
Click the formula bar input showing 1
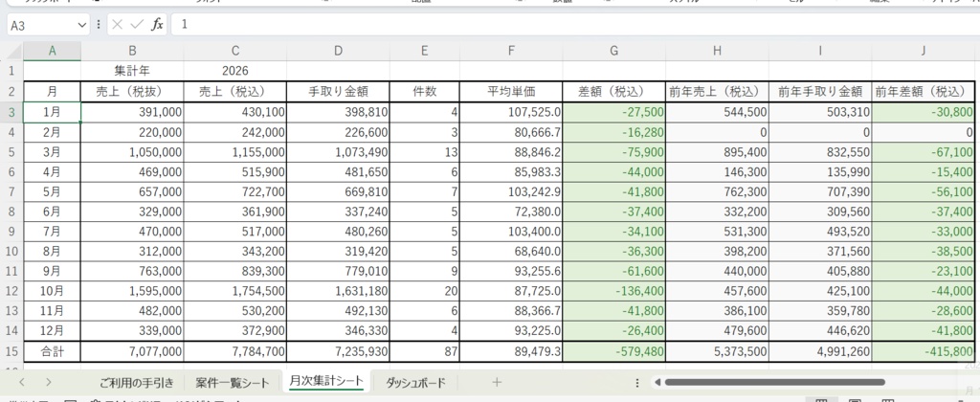coord(575,25)
